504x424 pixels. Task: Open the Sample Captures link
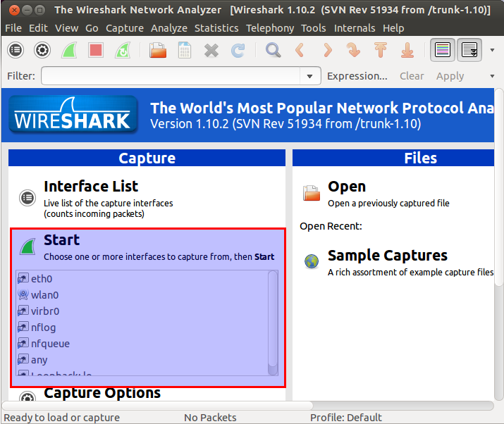coord(387,256)
